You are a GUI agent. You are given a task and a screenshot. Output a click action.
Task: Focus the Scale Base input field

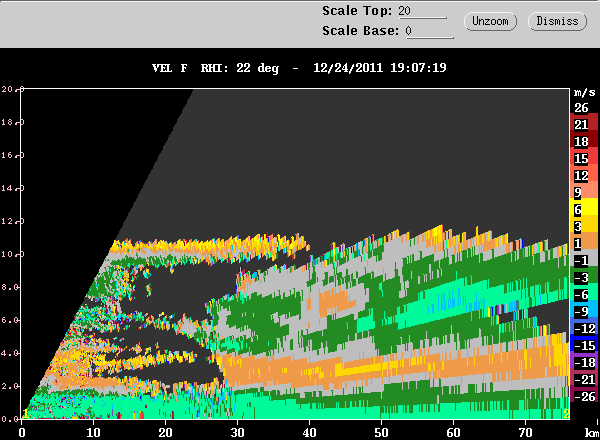coord(429,31)
